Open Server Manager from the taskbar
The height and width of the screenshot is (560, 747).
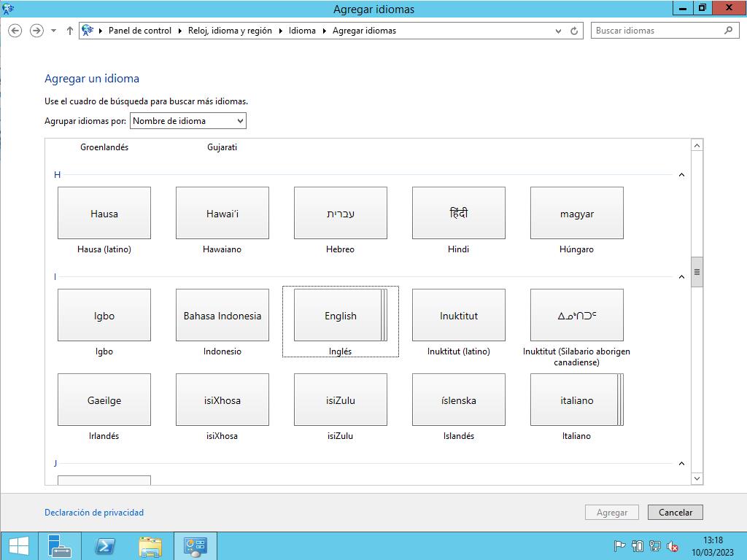coord(59,546)
